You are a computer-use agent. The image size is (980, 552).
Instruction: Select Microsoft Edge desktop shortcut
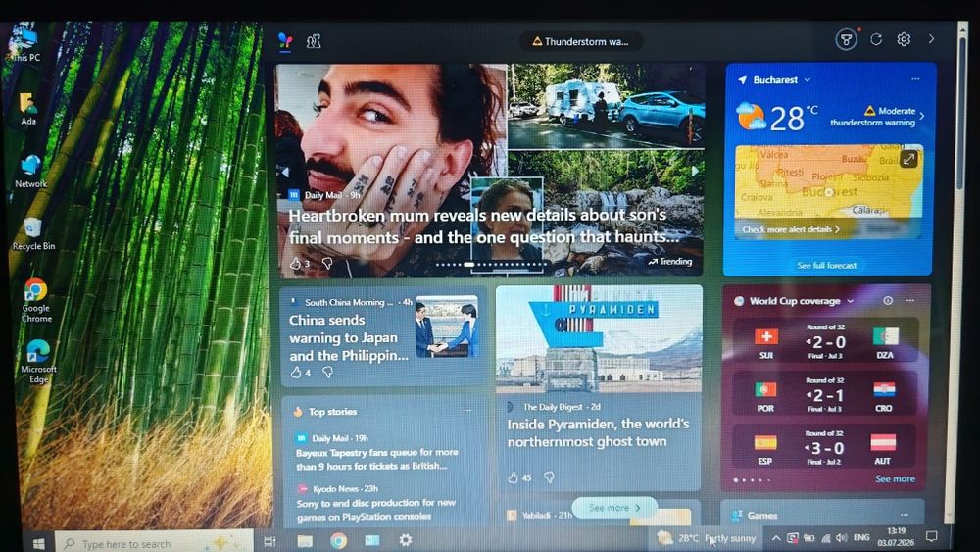[x=38, y=362]
